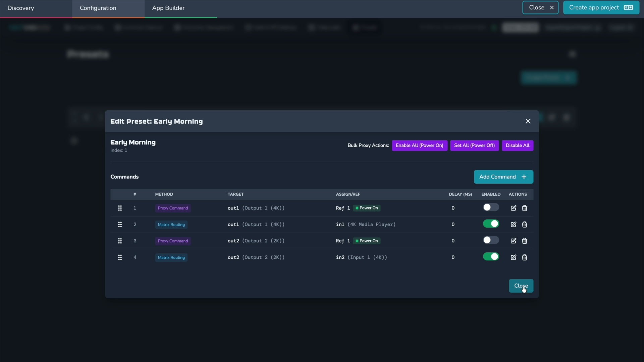644x362 pixels.
Task: Select Matrix Routing badge in row 4
Action: (x=171, y=257)
